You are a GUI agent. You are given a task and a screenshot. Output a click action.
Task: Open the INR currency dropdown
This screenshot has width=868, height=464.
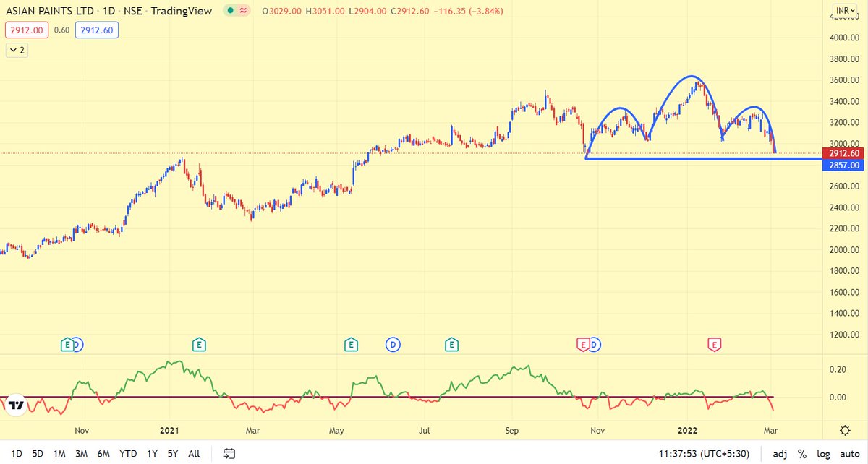846,11
